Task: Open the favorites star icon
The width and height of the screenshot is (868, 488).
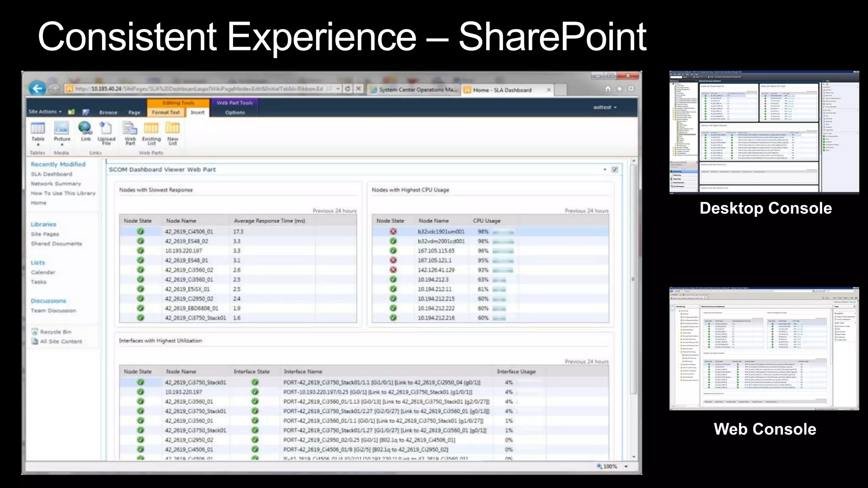Action: click(619, 89)
